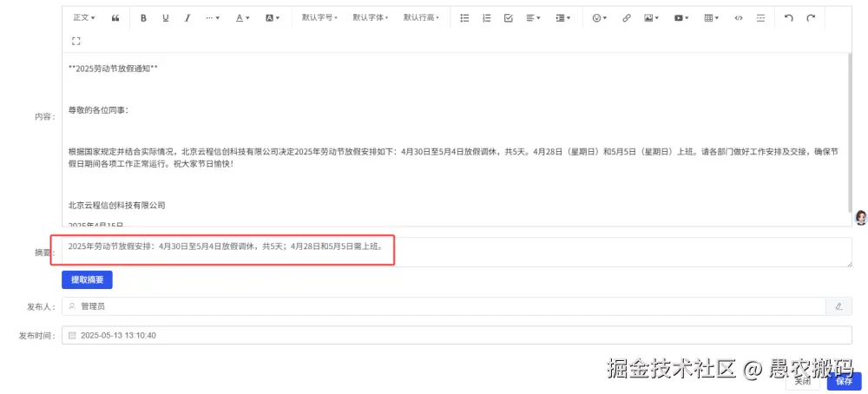This screenshot has height=394, width=868.
Task: Redo the last edit
Action: click(x=811, y=17)
